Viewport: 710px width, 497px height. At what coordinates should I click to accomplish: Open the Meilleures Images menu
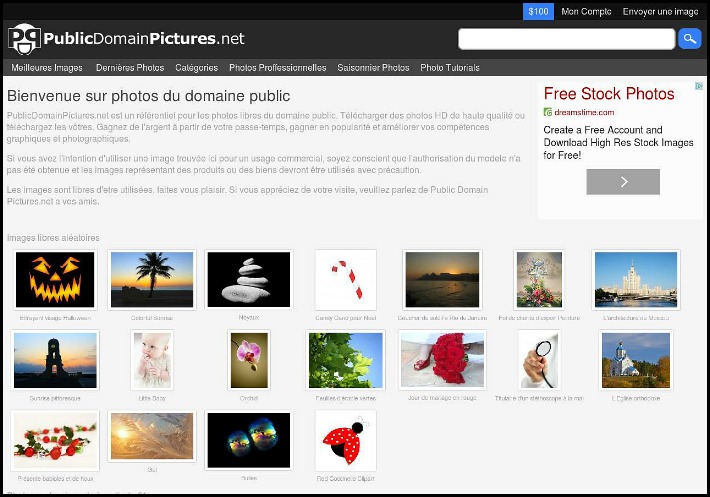47,68
